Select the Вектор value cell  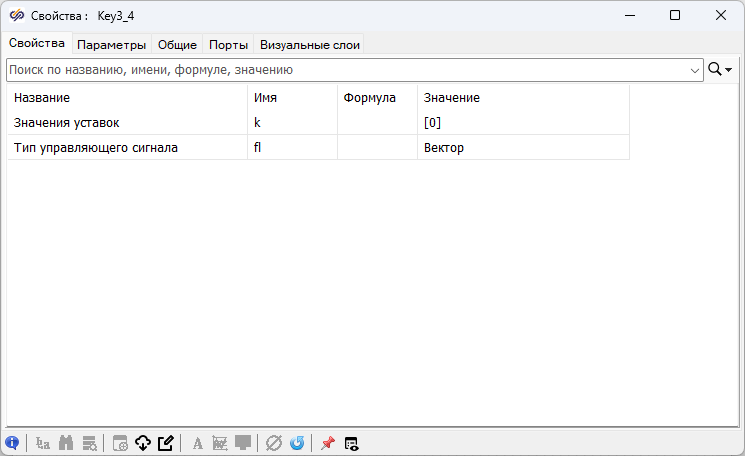[x=522, y=148]
